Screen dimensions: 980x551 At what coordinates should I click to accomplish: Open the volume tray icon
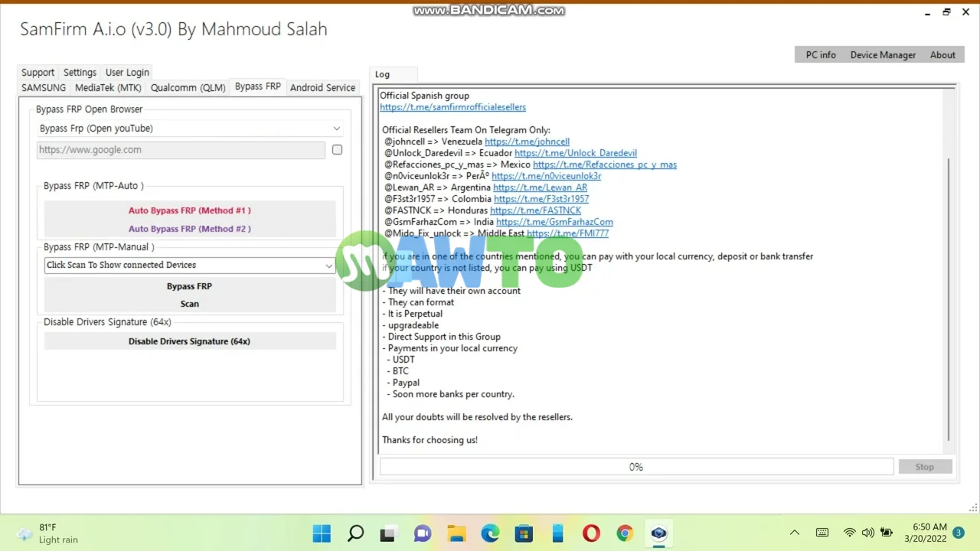(x=868, y=533)
